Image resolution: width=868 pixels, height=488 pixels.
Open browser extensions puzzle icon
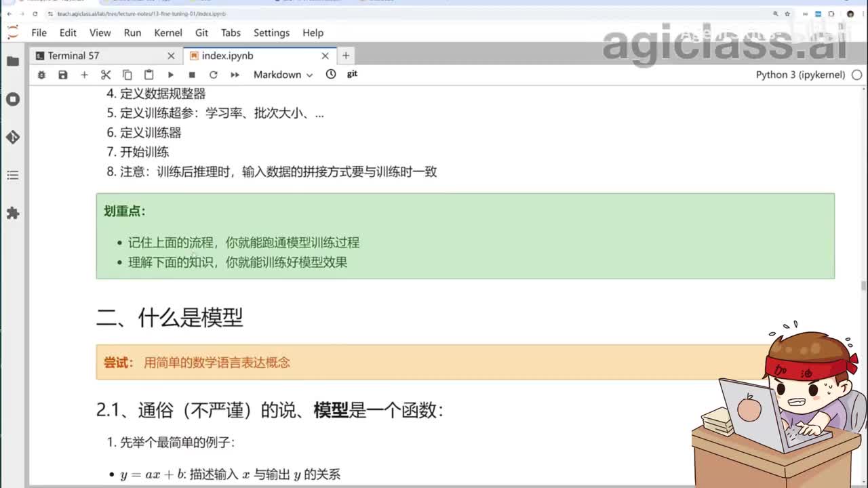point(831,14)
